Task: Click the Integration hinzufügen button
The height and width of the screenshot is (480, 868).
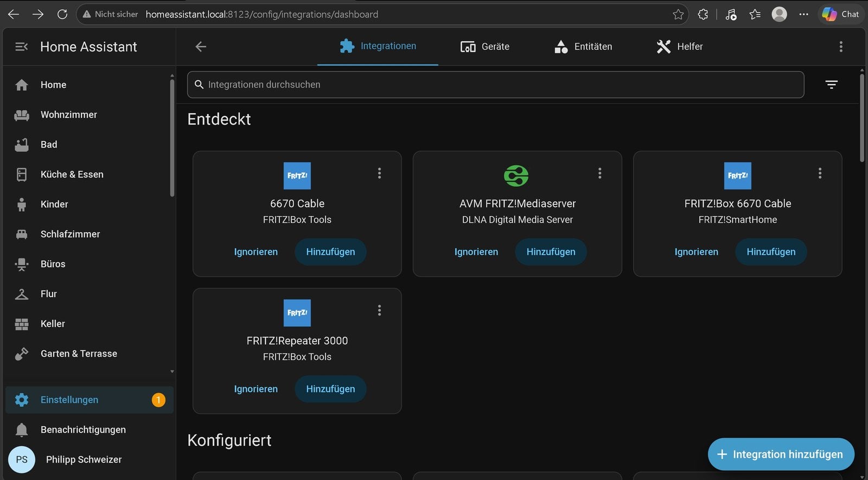Action: coord(781,454)
